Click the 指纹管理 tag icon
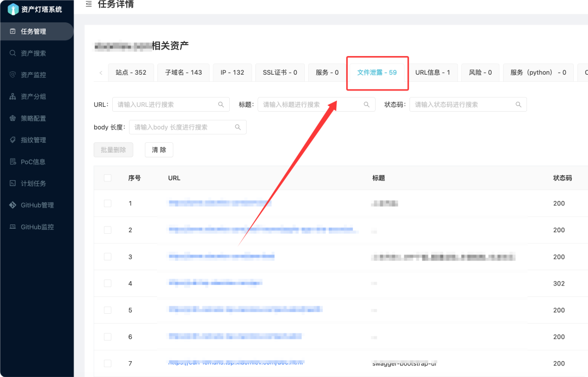Image resolution: width=588 pixels, height=377 pixels. click(13, 140)
